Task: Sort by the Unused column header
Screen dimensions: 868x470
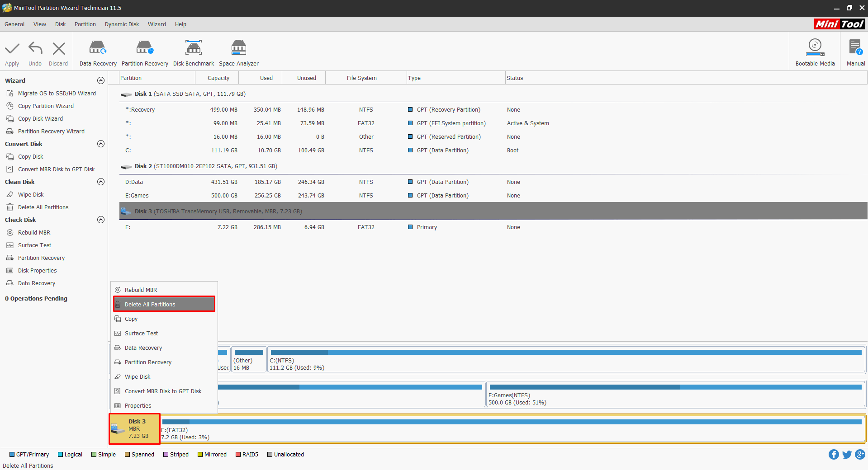Action: click(x=304, y=78)
